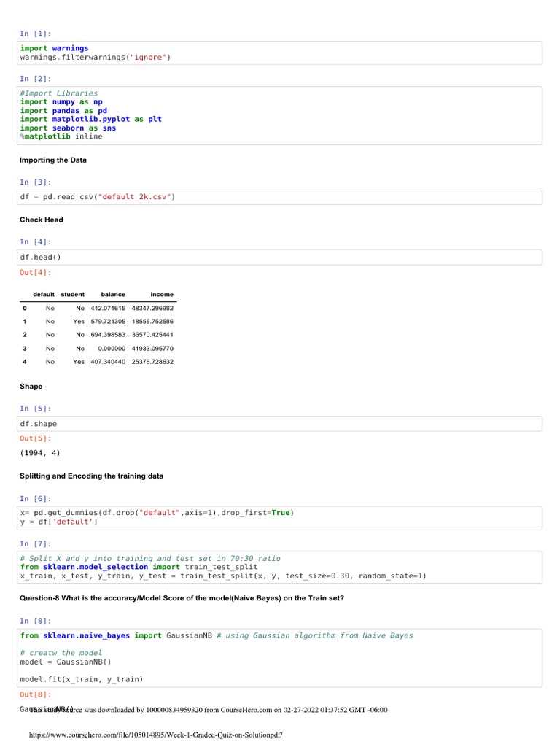
Task: Click row index 0 in the dataframe
Action: click(25, 309)
